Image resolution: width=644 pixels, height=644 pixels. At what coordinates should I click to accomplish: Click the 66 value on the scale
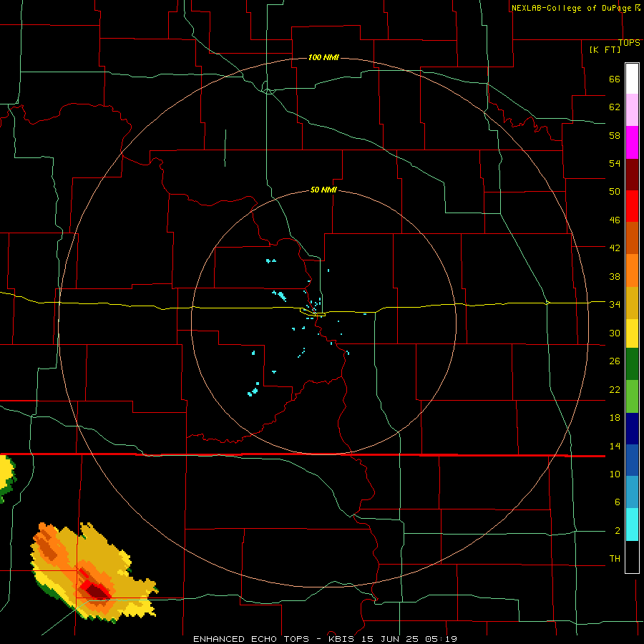615,79
